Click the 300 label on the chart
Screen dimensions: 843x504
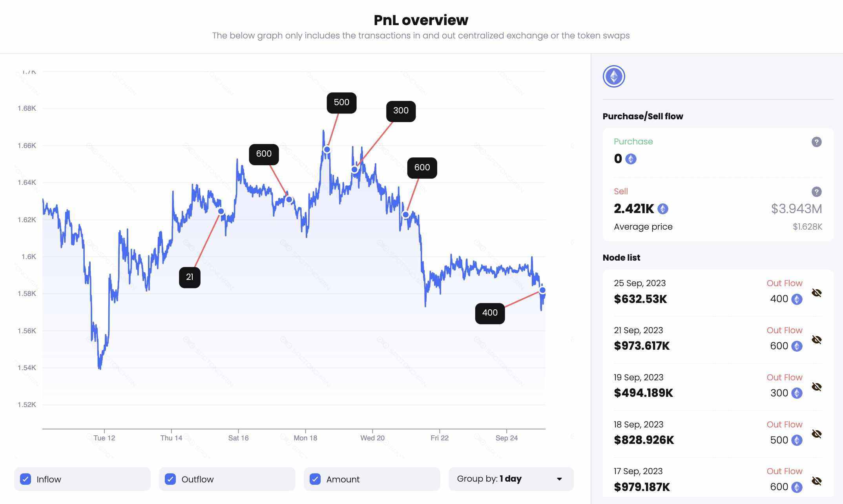point(401,111)
